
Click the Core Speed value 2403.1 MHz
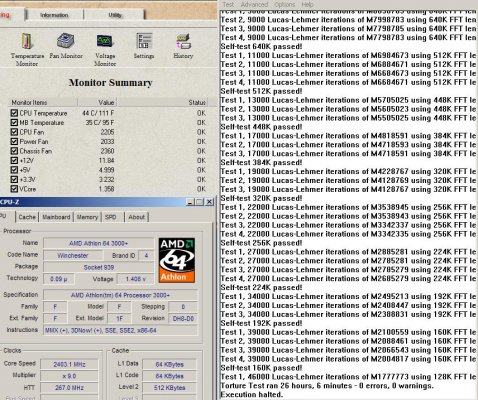pyautogui.click(x=69, y=364)
